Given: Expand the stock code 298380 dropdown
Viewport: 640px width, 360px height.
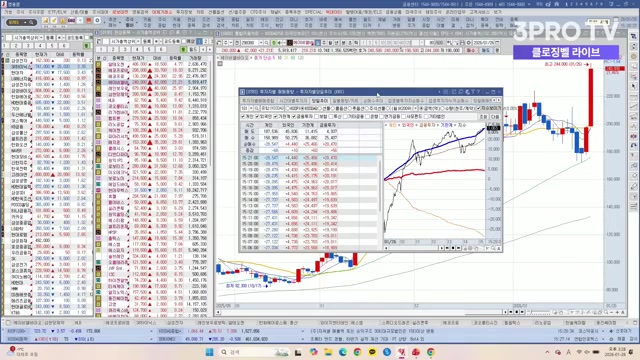Looking at the screenshot, I should point(260,42).
